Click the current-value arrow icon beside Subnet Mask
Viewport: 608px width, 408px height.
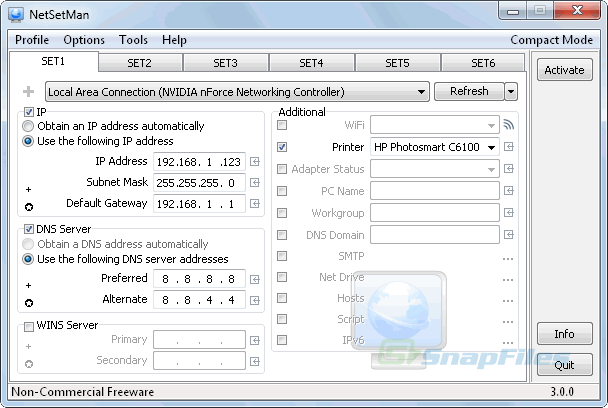pyautogui.click(x=255, y=183)
